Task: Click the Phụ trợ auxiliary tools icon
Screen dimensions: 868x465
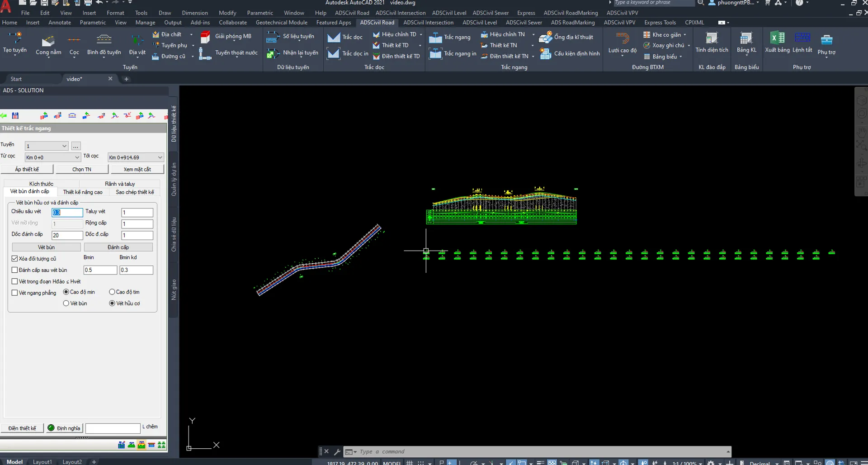Action: tap(826, 40)
